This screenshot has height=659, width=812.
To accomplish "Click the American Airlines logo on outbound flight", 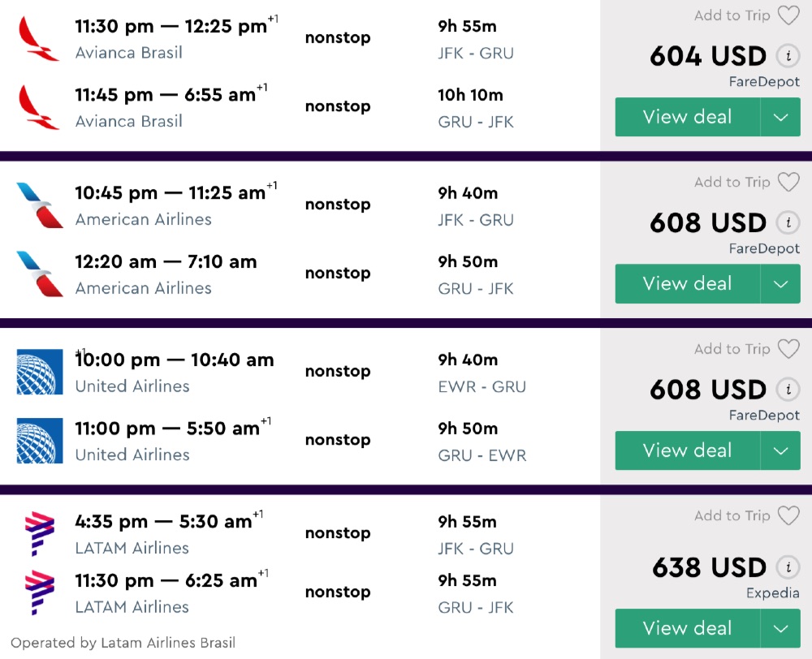I will point(39,205).
